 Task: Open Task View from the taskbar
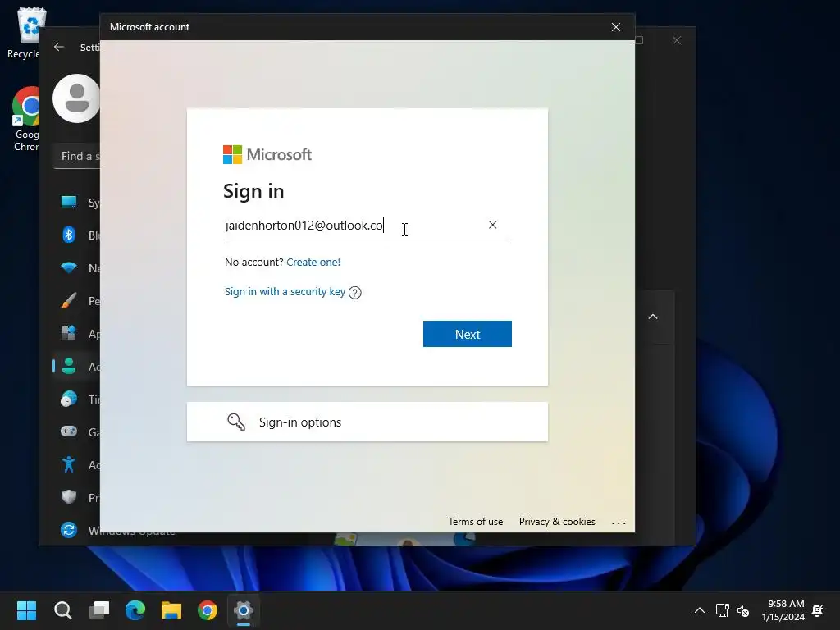click(x=99, y=610)
